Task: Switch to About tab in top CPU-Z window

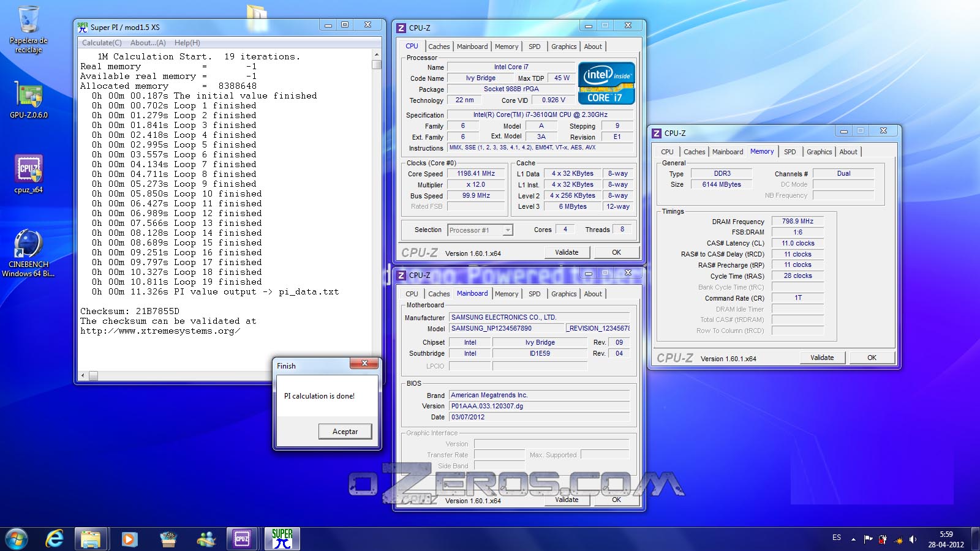Action: [x=593, y=47]
